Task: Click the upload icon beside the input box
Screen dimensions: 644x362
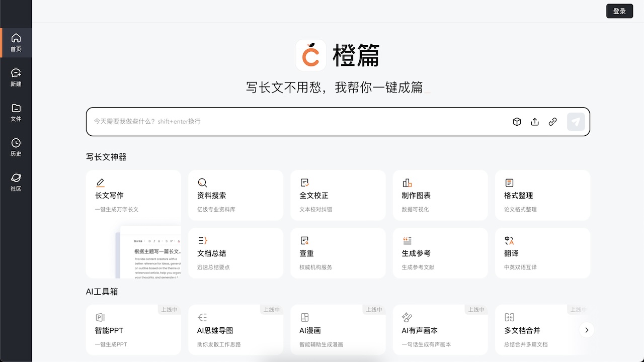Action: pyautogui.click(x=535, y=122)
